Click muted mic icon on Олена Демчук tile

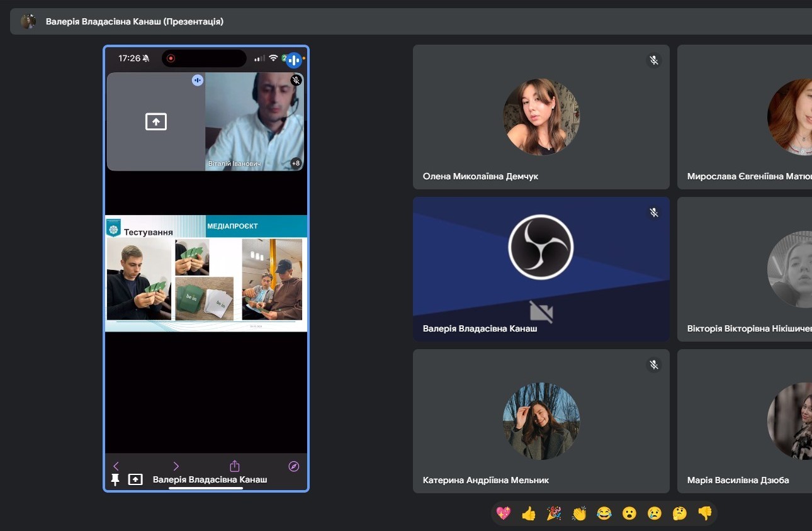click(x=654, y=60)
